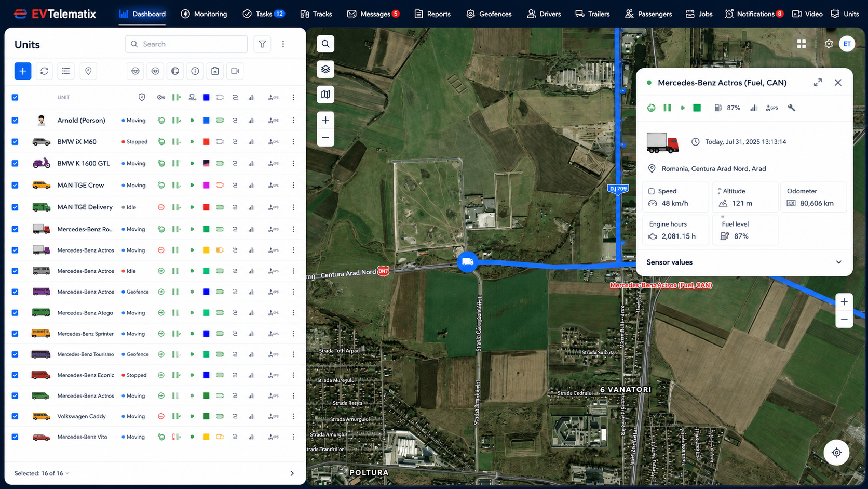
Task: Click the EVTelematix logo
Action: 55,14
